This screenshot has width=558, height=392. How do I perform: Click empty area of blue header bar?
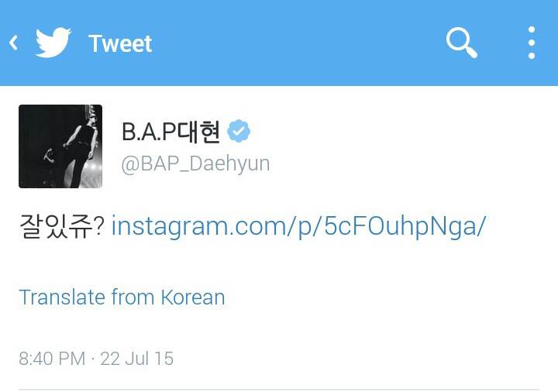(299, 43)
